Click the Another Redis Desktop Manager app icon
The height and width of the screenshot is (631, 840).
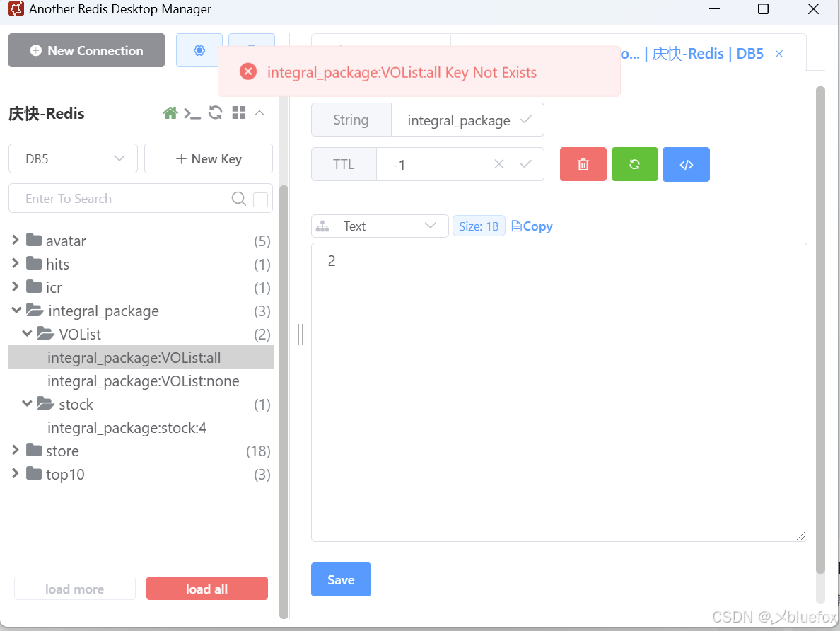(x=16, y=8)
